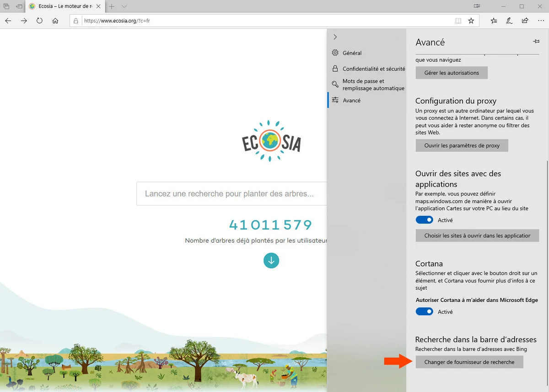Collapse the settings pane with the chevron

(335, 37)
